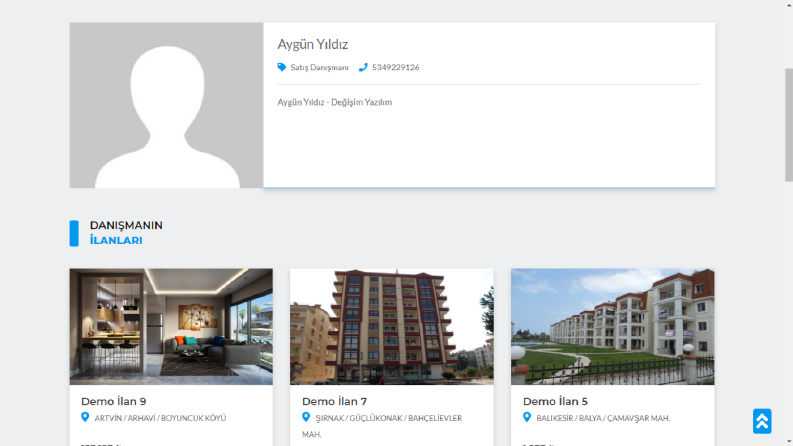Click BALIKESİR / BALYA / ÇAMAVŞAR MAH. location
Viewport: 793px width, 446px height.
pyautogui.click(x=603, y=418)
